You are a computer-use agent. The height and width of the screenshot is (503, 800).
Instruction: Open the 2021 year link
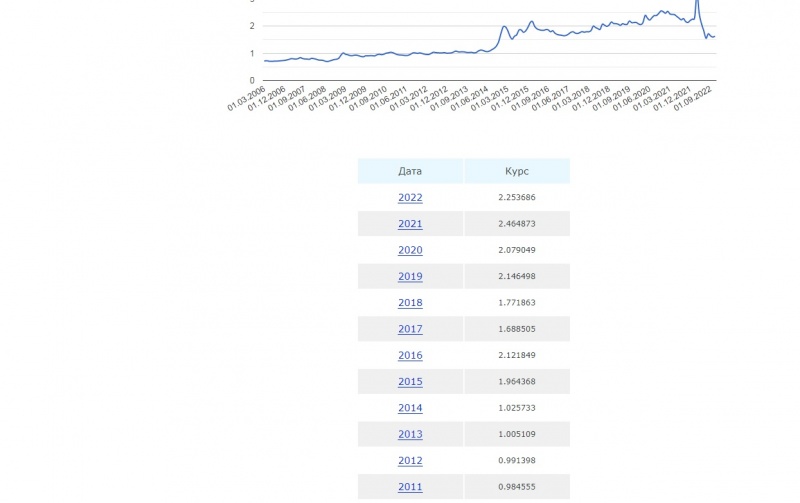410,224
